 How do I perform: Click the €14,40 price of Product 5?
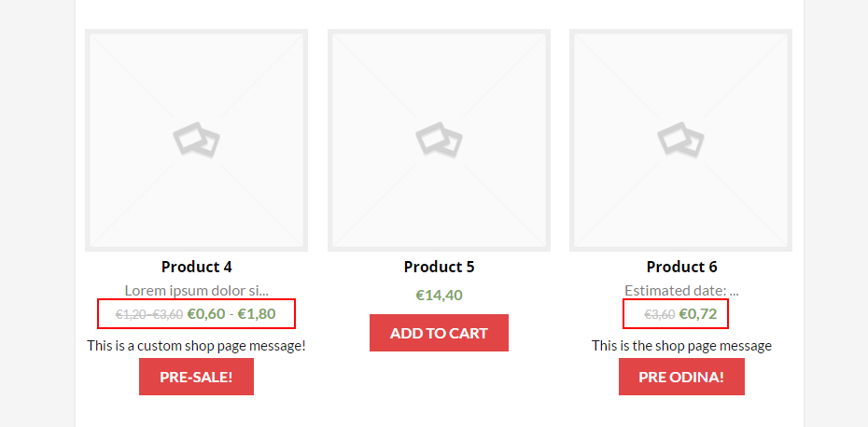tap(439, 296)
